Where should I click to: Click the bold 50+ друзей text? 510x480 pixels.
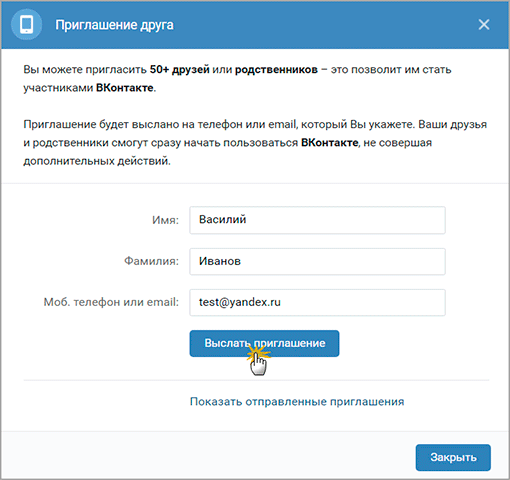click(x=180, y=69)
